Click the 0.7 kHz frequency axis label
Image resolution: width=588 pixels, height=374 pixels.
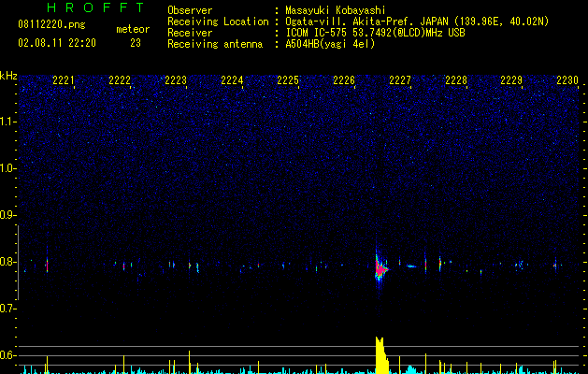click(7, 309)
